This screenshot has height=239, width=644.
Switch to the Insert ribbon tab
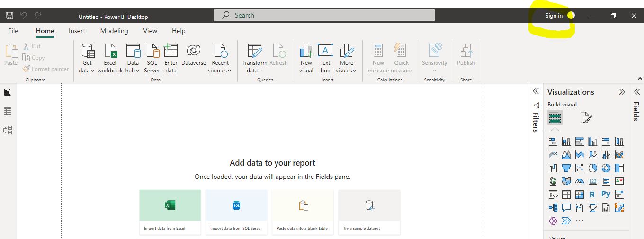click(77, 31)
